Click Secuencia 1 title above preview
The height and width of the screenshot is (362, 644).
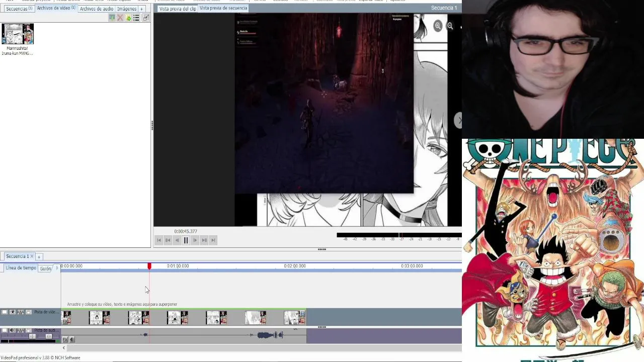[x=444, y=8]
